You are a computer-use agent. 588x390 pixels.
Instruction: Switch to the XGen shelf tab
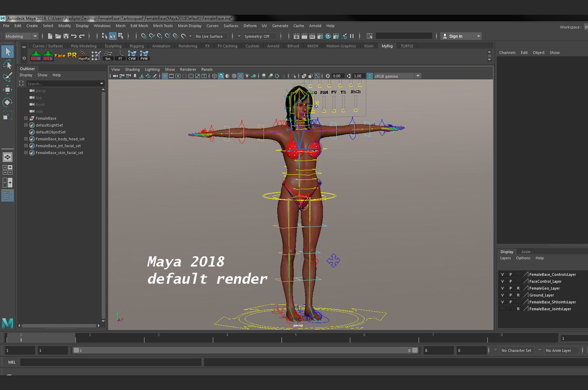tap(369, 46)
